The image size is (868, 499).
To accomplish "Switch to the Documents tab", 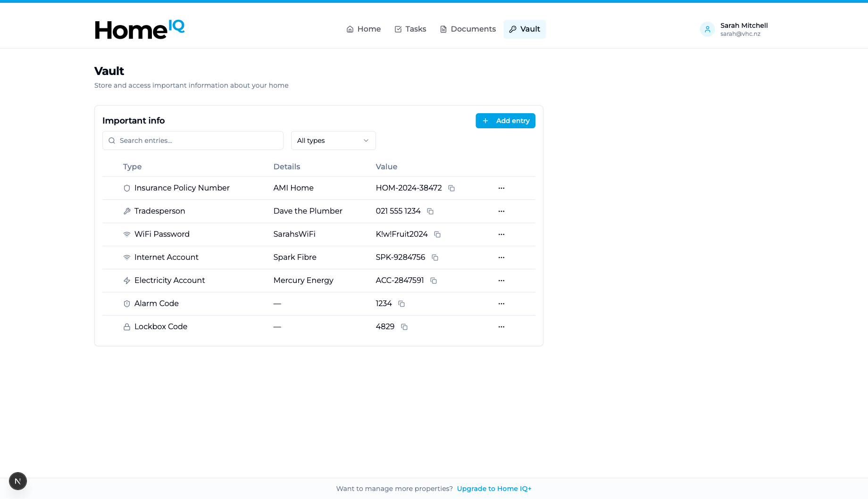I will [468, 29].
